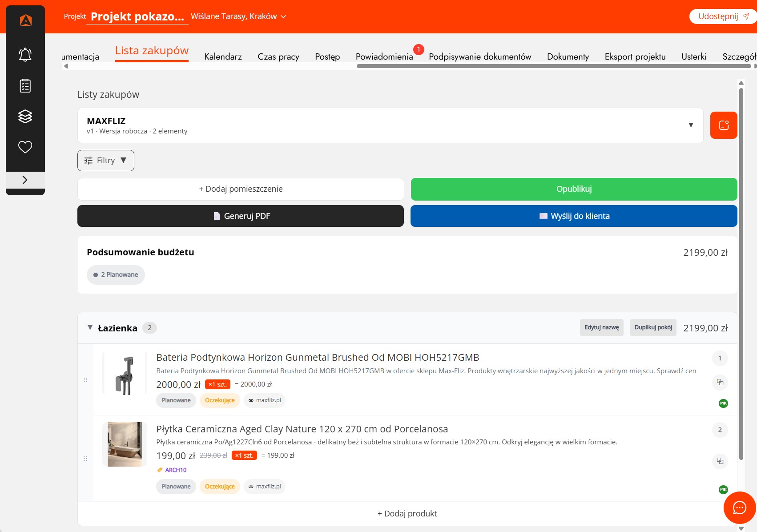Open the Powiadomienia tab

coord(384,56)
